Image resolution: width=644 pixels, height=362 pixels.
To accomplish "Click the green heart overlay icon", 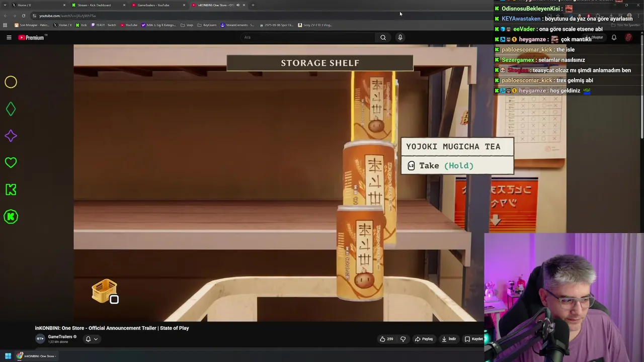I will (11, 162).
